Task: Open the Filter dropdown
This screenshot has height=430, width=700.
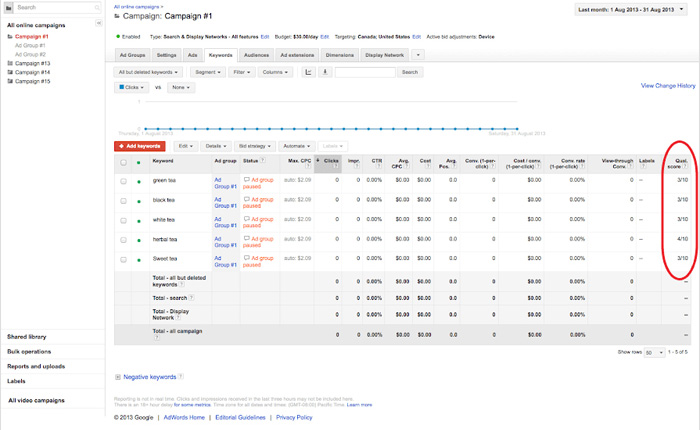Action: [x=242, y=72]
